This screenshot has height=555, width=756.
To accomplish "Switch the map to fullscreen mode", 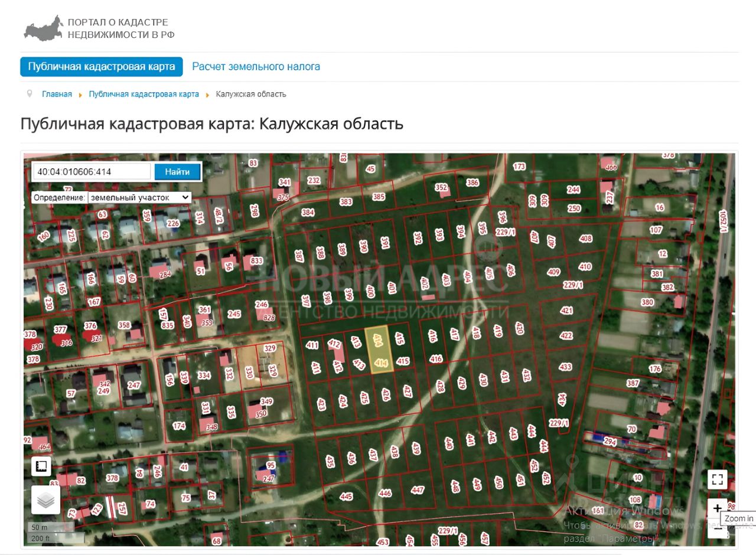I will 717,479.
